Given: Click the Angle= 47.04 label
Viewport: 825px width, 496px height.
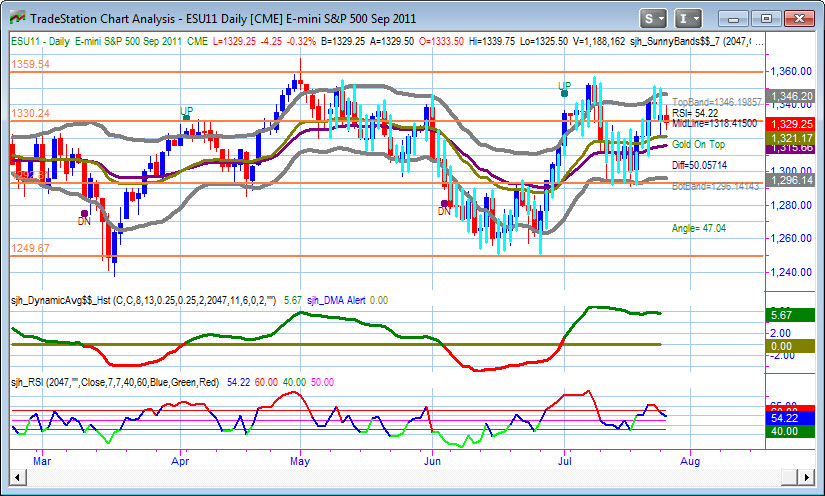Looking at the screenshot, I should 699,228.
